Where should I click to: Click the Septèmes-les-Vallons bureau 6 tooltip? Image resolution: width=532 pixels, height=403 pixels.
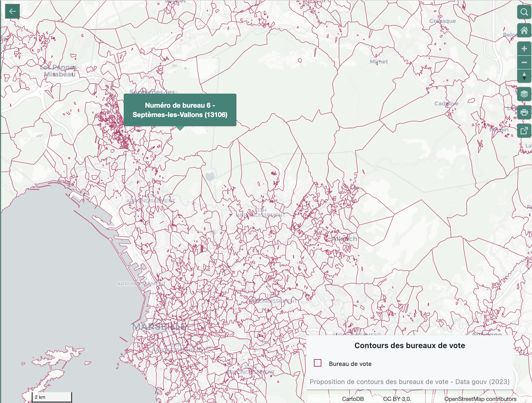coord(180,110)
